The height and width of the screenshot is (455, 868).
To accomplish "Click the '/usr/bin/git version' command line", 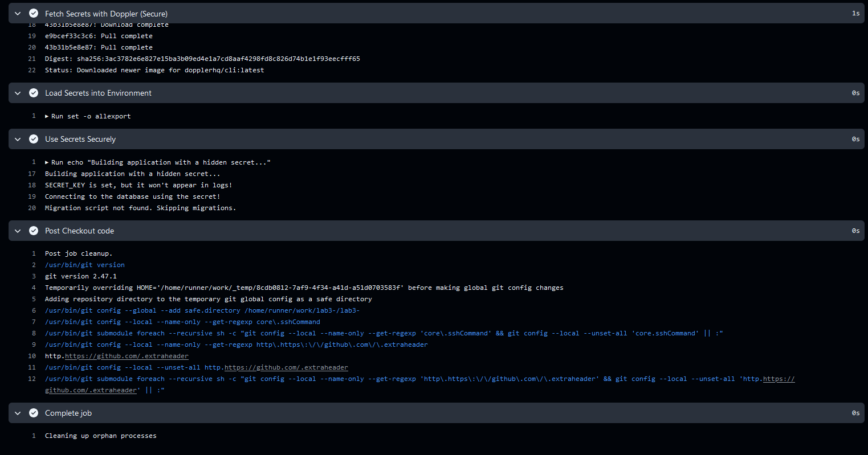I will tap(85, 265).
